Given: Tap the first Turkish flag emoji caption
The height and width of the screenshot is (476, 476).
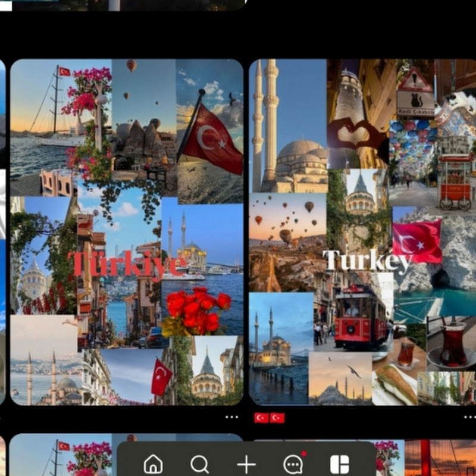Looking at the screenshot, I should pos(261,418).
